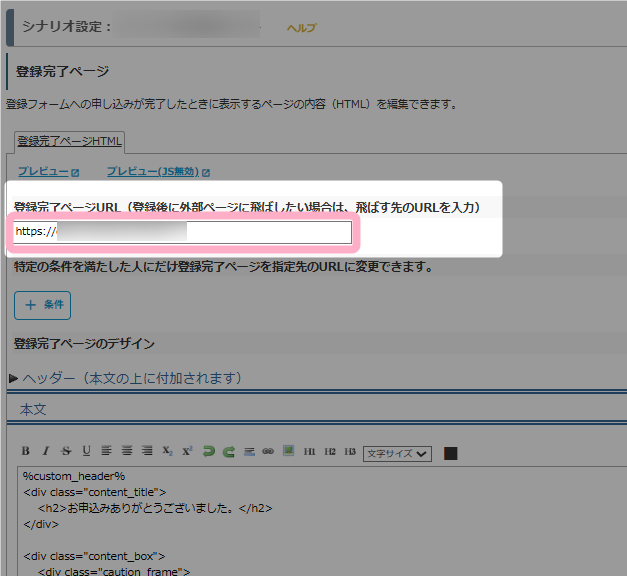
Task: Select the 登録完了ページHTML tab
Action: pos(69,142)
